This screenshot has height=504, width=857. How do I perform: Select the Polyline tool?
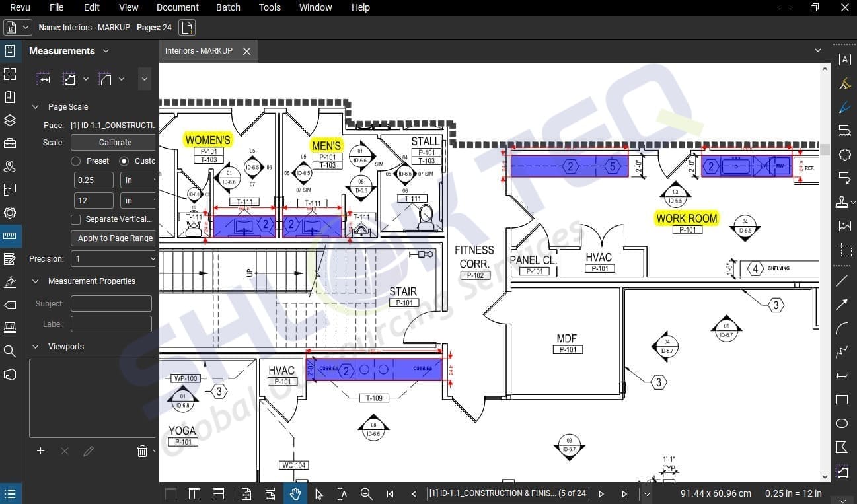(x=842, y=352)
